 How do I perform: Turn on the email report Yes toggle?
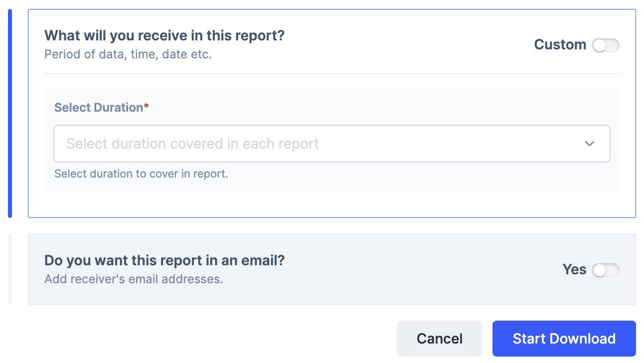pos(605,270)
